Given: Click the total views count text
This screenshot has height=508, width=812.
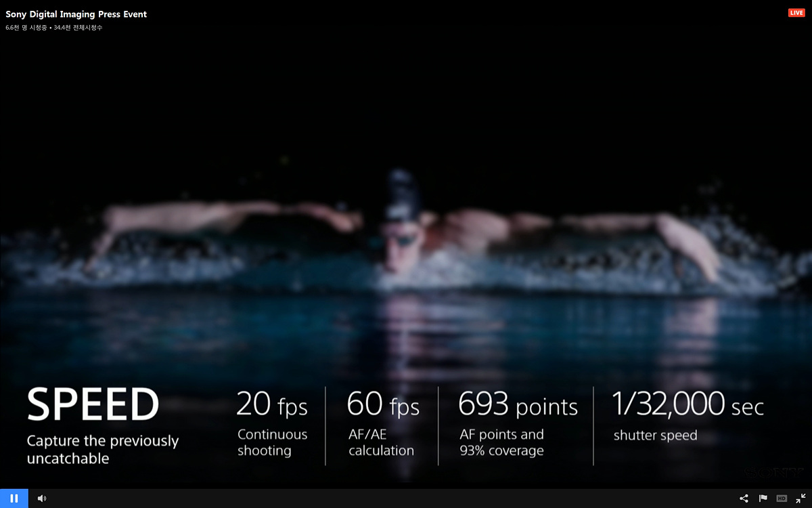Looking at the screenshot, I should coord(78,28).
